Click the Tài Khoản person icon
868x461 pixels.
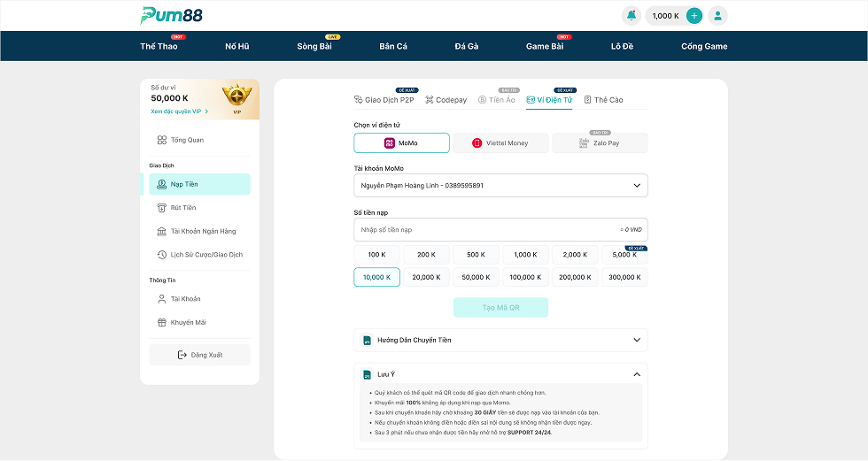pyautogui.click(x=161, y=299)
